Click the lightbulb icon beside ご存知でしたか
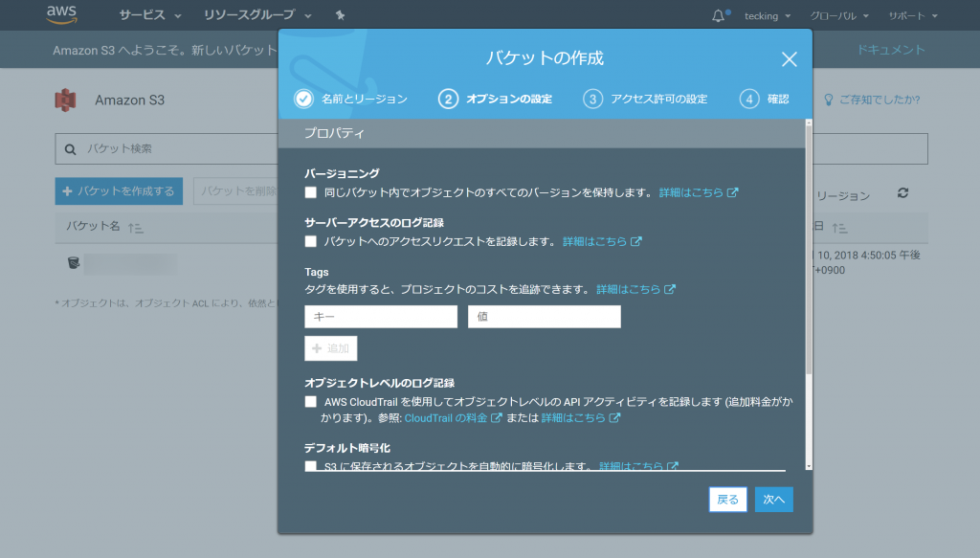Screen dimensions: 980x558 coord(829,100)
